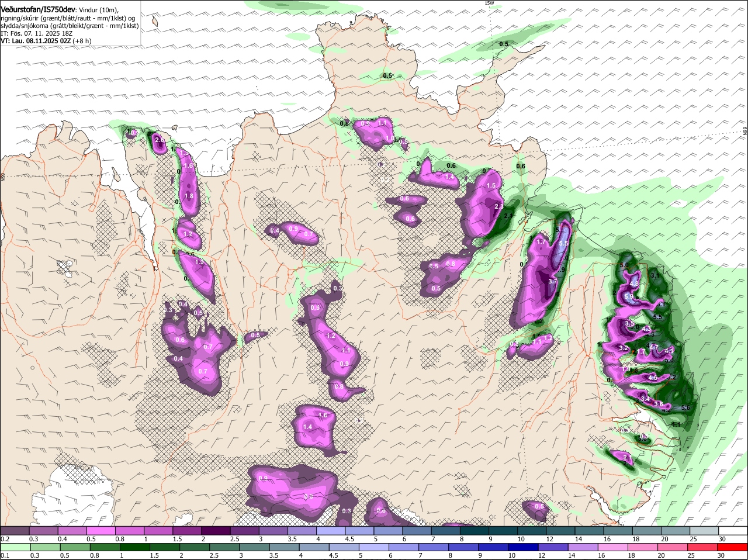748x560 pixels.
Task: Click the 'IT: Fös. 07. 11. 2025 18Z' line
Action: tap(36, 33)
